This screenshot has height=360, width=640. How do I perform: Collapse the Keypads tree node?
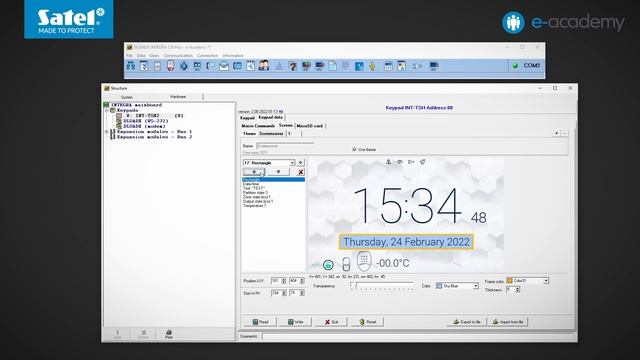pyautogui.click(x=107, y=110)
